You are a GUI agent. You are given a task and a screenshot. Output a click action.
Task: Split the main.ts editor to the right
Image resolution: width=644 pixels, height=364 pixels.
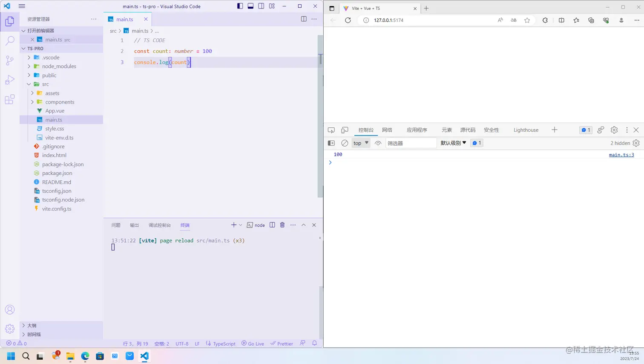(x=304, y=19)
